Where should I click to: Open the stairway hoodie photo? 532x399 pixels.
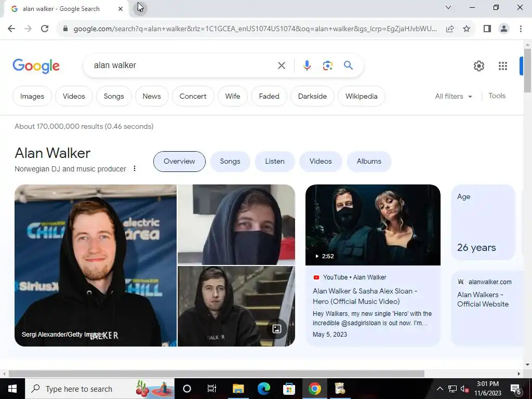(x=236, y=307)
